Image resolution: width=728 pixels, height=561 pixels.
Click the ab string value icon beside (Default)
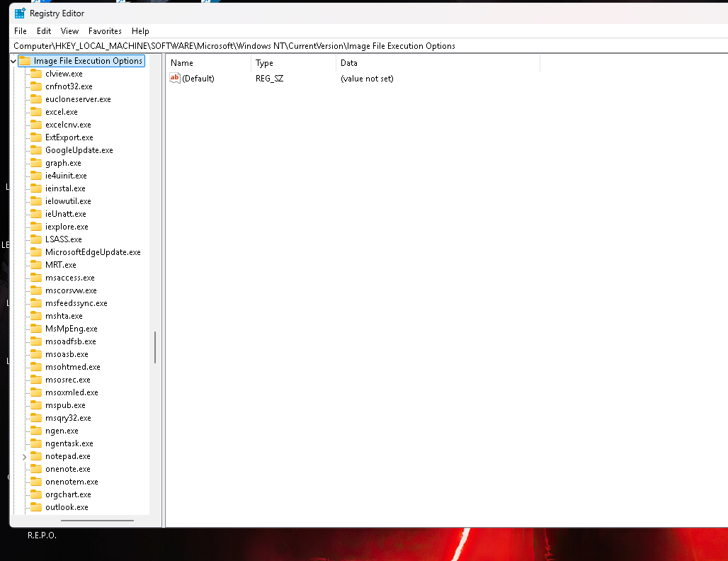(x=174, y=78)
